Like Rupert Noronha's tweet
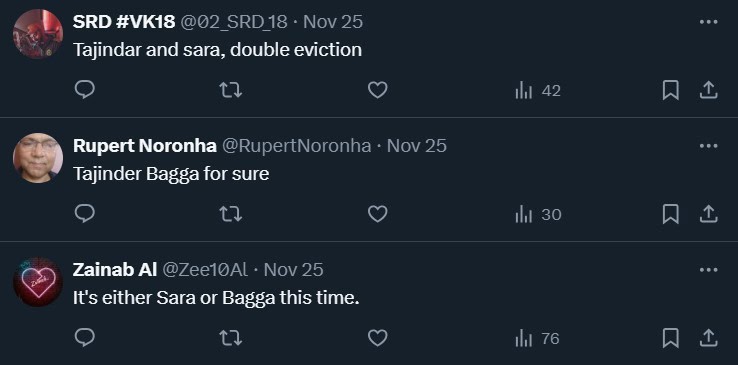The image size is (738, 365). click(x=377, y=214)
